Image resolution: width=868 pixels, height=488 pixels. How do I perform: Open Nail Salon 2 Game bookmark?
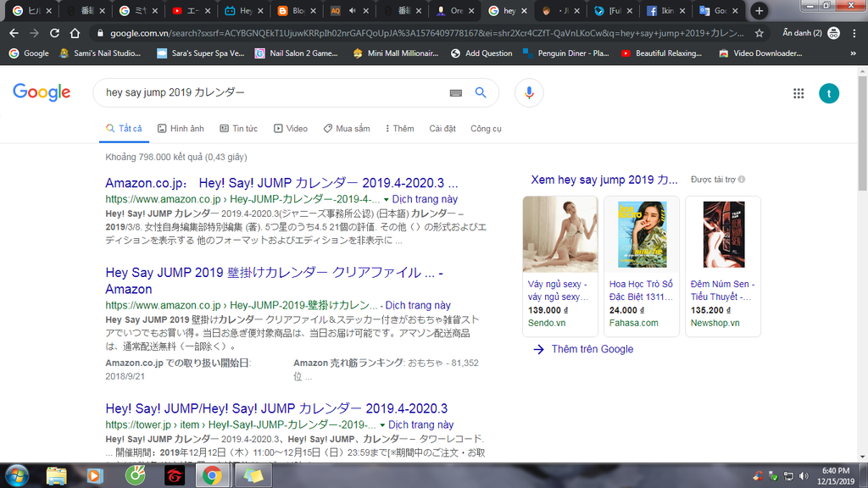tap(296, 53)
